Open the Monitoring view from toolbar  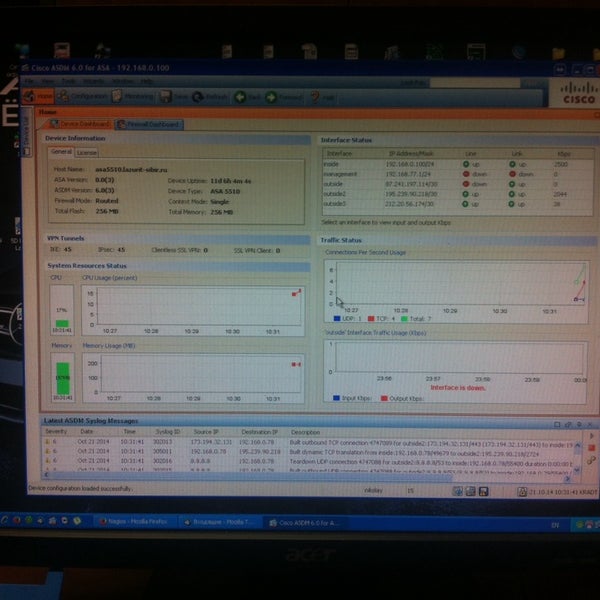tap(132, 97)
